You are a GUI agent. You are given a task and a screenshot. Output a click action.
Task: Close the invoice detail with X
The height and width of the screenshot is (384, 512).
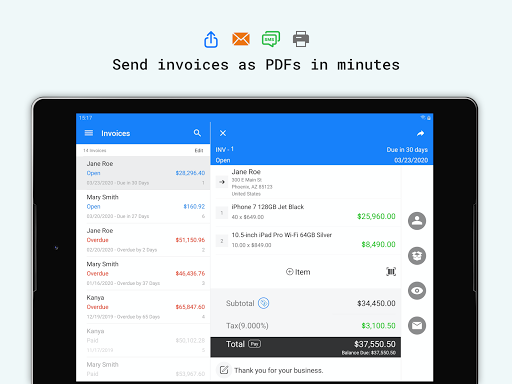[x=223, y=133]
